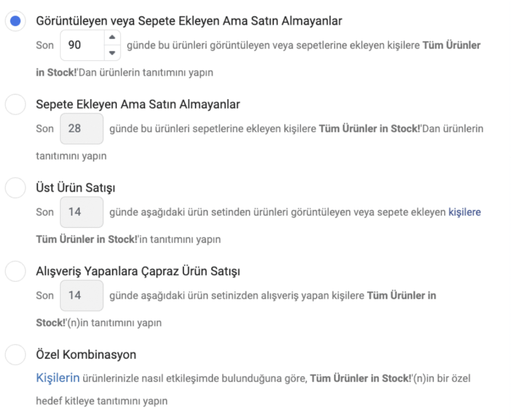The height and width of the screenshot is (420, 523).
Task: Open the 'kişilere' link in Üst Ürün Satışı
Action: (464, 212)
